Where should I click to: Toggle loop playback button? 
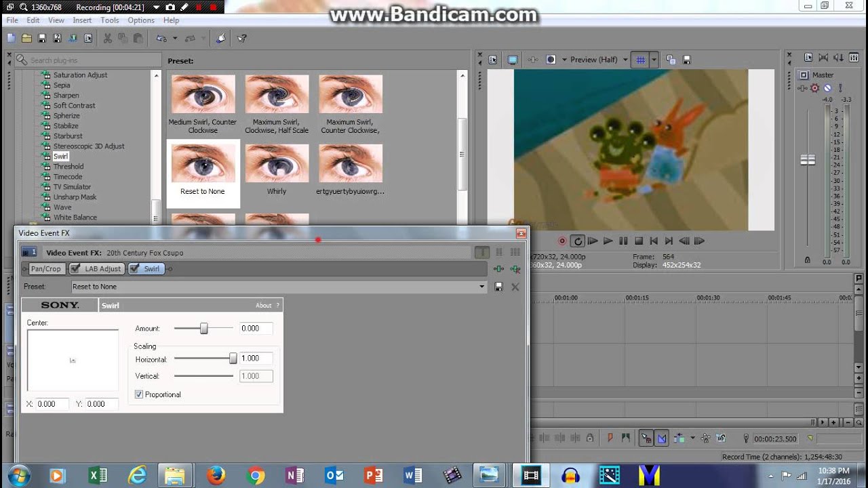[x=578, y=241]
